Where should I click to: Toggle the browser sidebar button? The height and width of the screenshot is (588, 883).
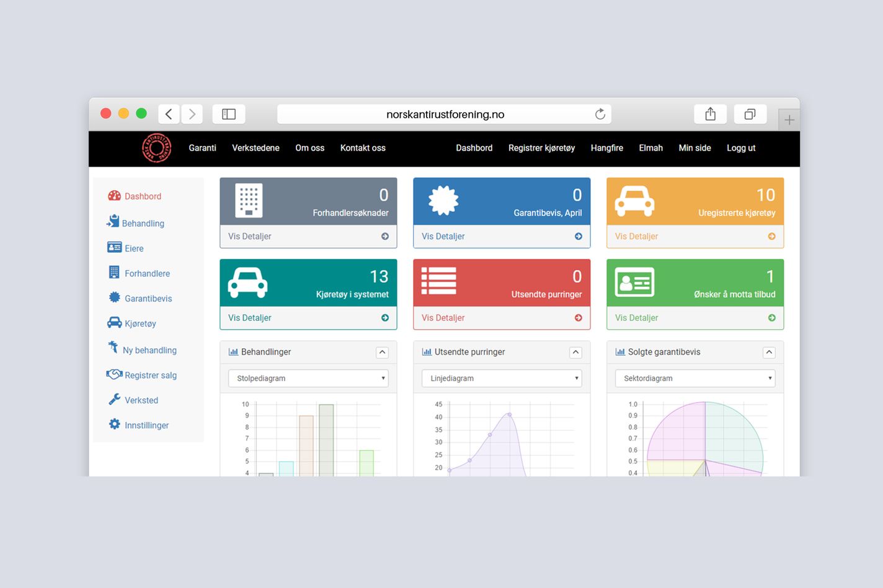pos(229,114)
